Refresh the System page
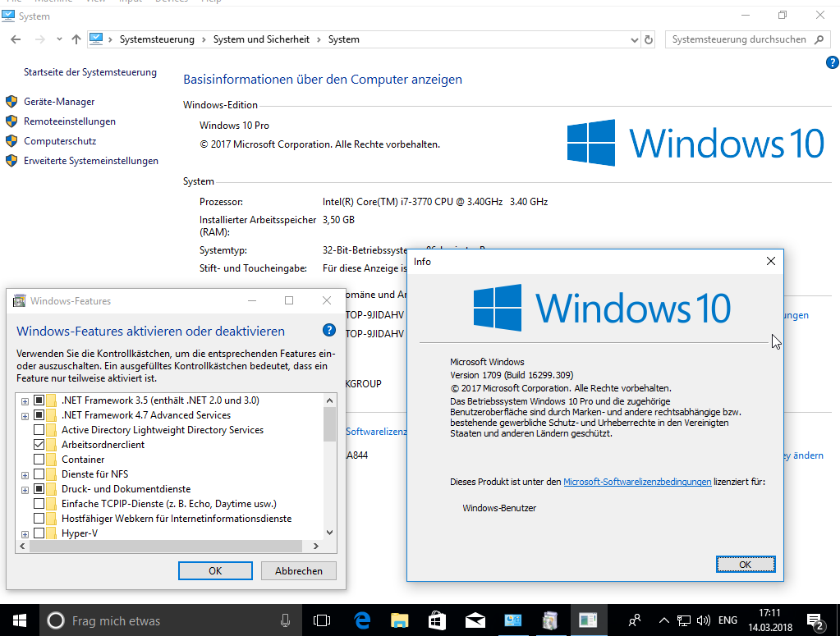 click(x=649, y=40)
